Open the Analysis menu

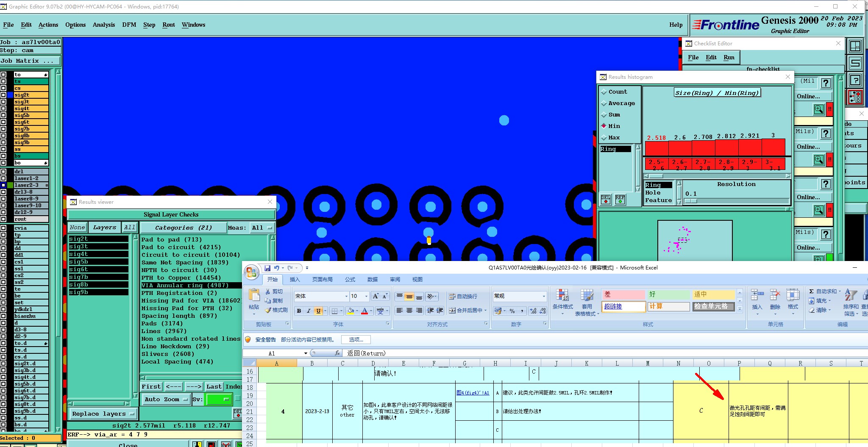point(104,25)
